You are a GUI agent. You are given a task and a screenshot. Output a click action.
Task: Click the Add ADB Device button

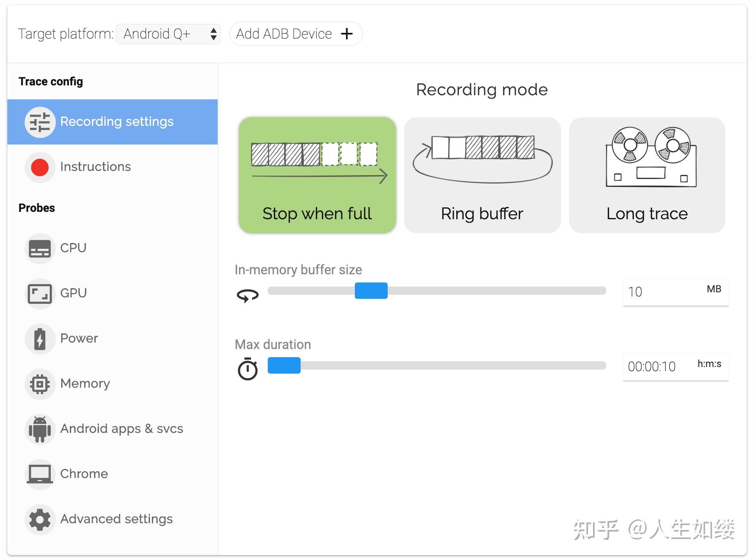(295, 34)
